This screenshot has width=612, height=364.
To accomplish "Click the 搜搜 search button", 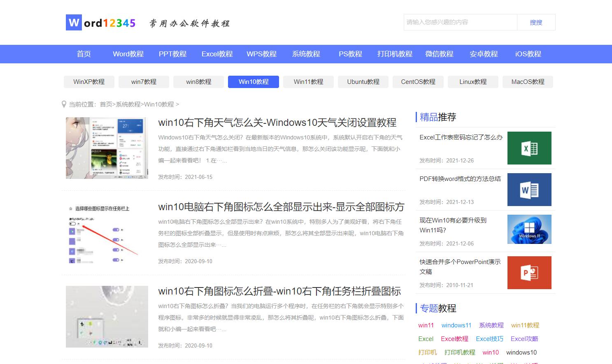I will (536, 22).
